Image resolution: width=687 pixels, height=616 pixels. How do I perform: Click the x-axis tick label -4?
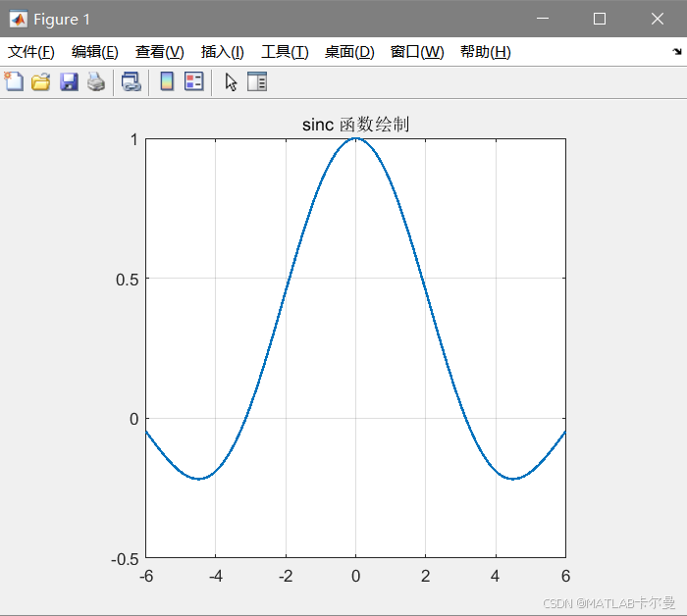point(216,576)
